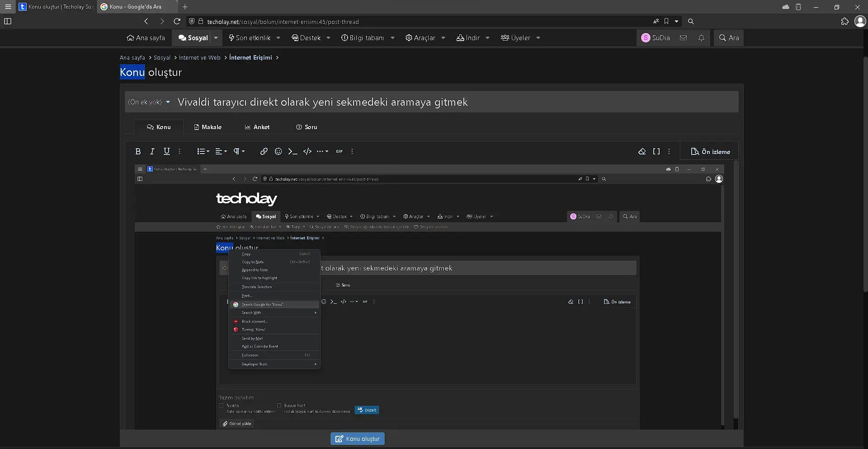Expand the Üyeler dropdown arrow
This screenshot has width=868, height=449.
[538, 38]
